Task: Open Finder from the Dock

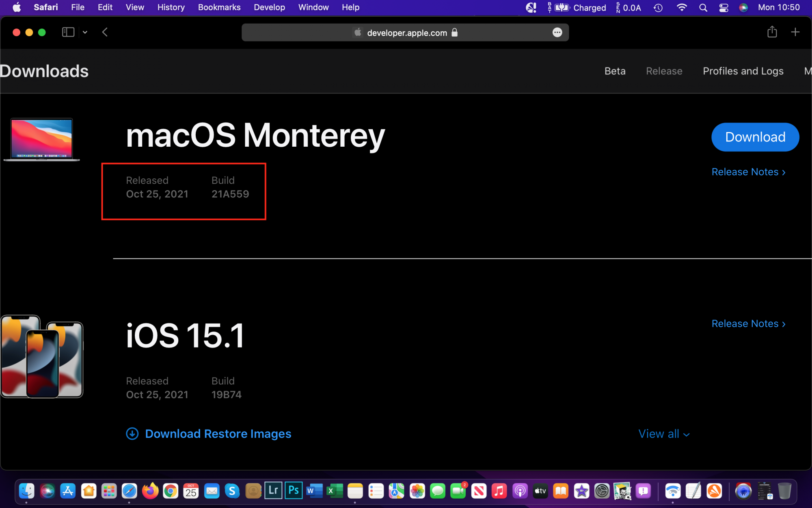Action: 27,491
